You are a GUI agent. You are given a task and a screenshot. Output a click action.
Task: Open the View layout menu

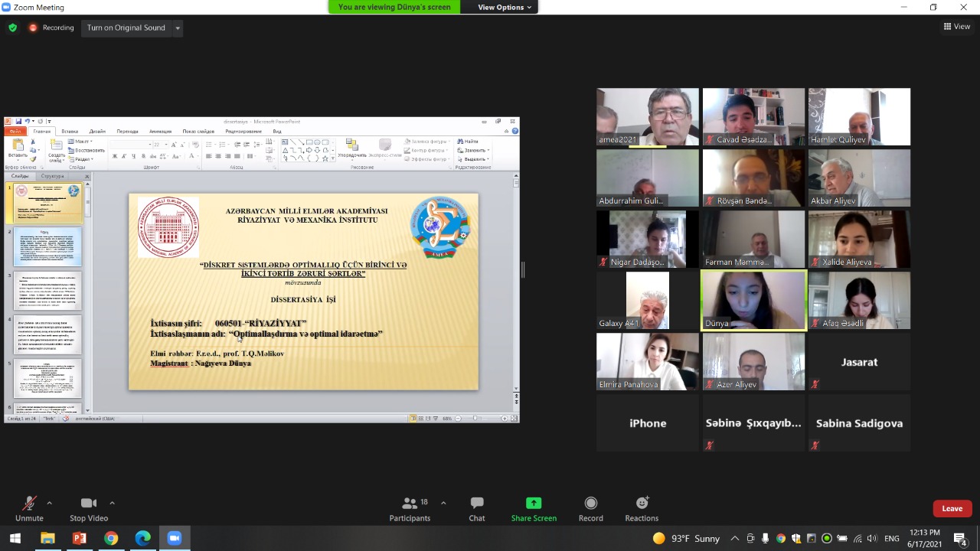click(957, 27)
